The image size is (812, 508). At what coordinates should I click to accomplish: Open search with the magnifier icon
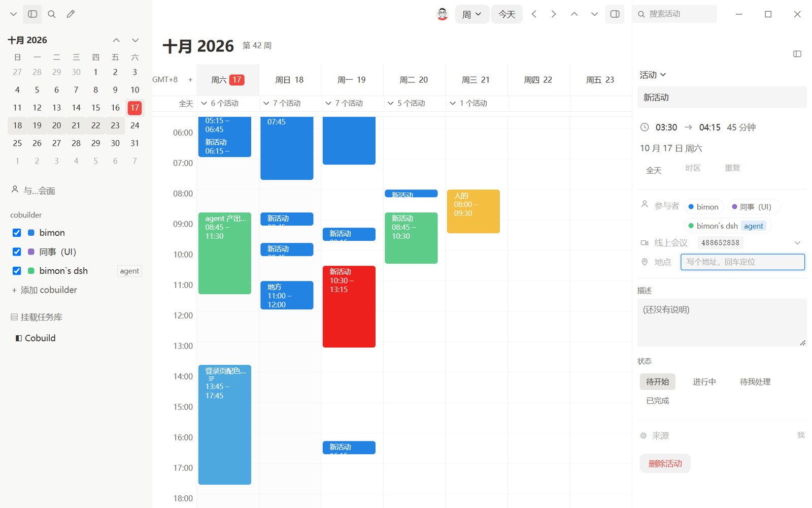[x=52, y=14]
